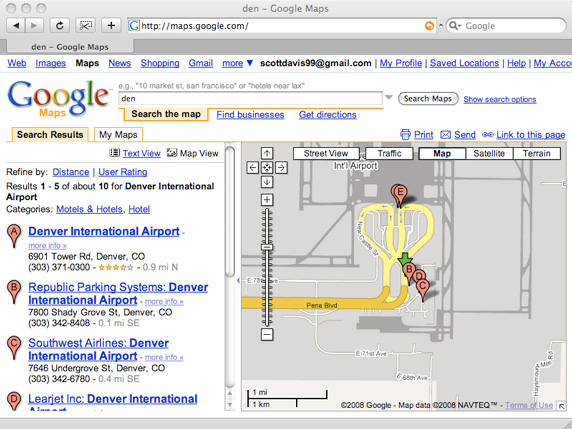Open the Republic Parking Systems result link
Image resolution: width=572 pixels, height=429 pixels.
point(118,294)
